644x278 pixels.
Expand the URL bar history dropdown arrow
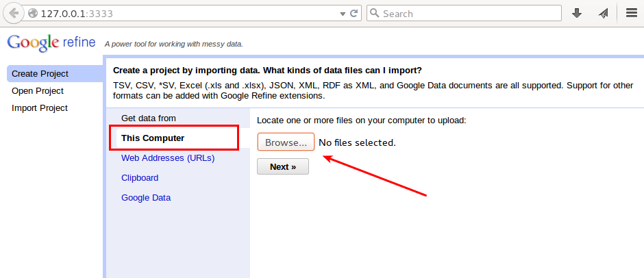tap(343, 14)
